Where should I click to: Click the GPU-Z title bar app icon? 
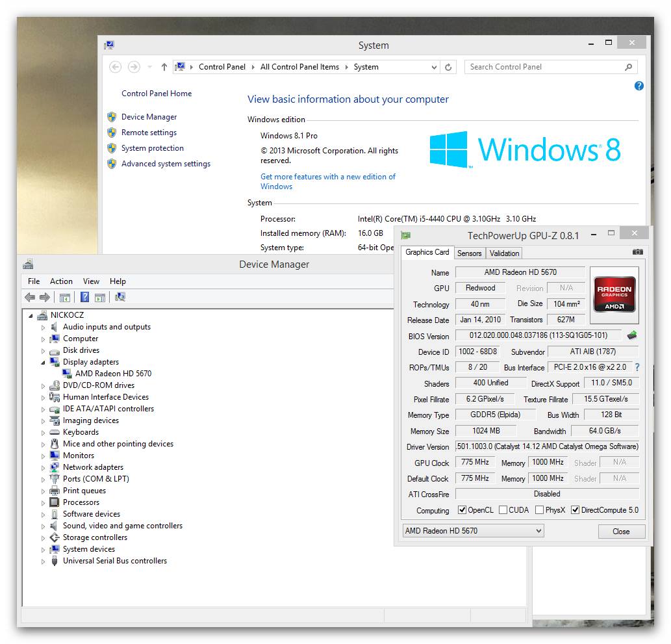[x=406, y=235]
